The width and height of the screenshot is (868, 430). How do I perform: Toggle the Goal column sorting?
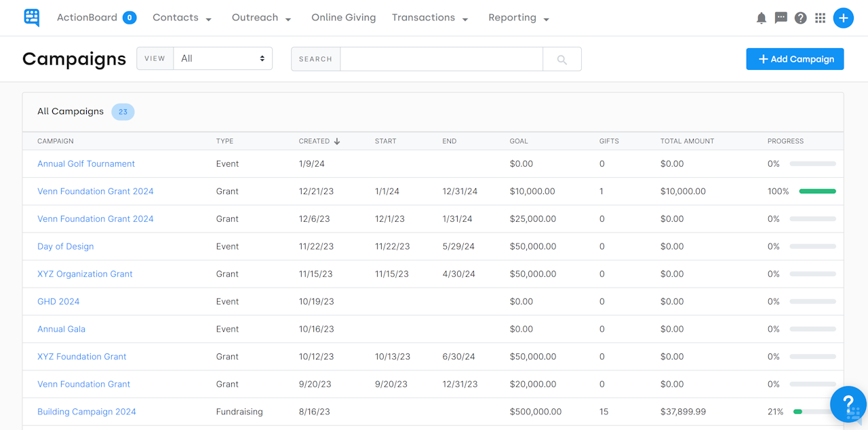tap(519, 141)
